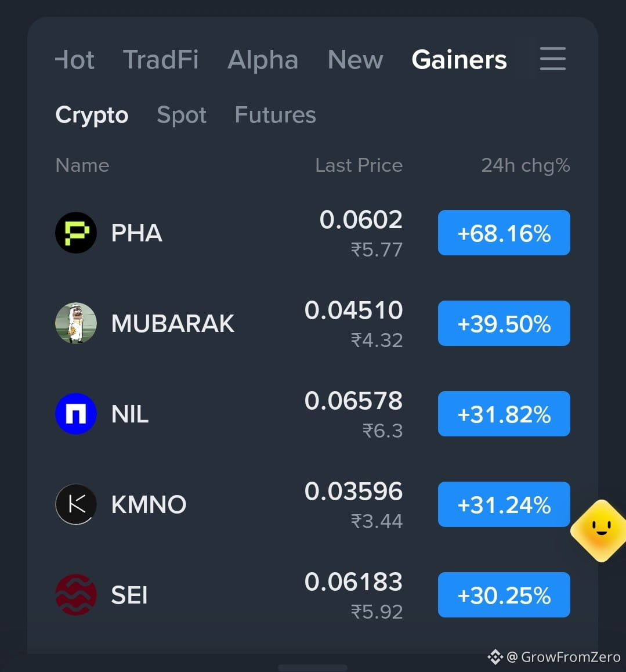The height and width of the screenshot is (672, 626).
Task: Tap SEI +30.25% change button
Action: [x=504, y=595]
